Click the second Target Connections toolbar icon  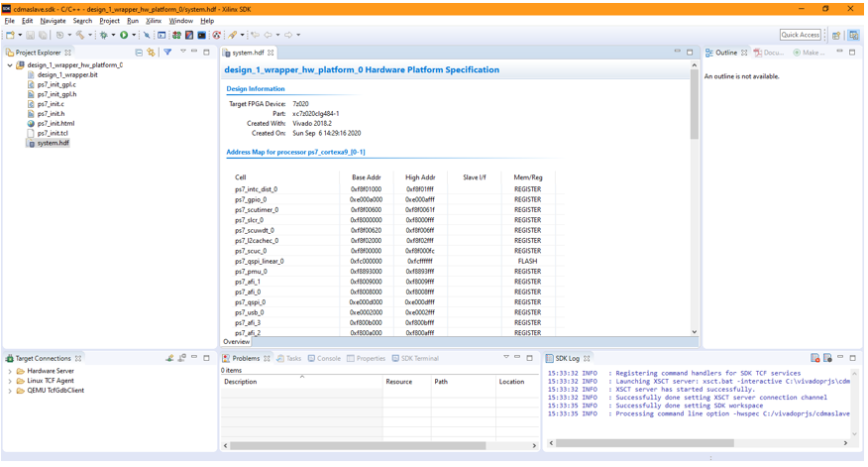coord(181,358)
